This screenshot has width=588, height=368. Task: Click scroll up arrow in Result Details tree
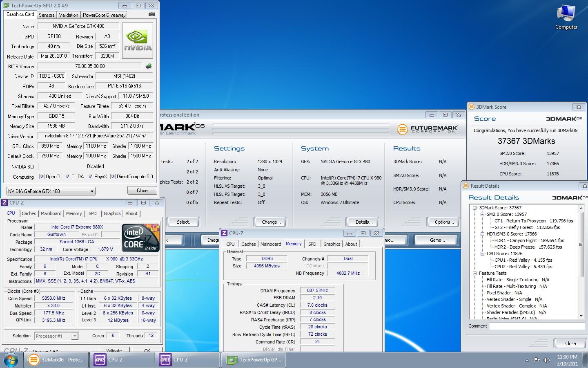click(x=581, y=208)
